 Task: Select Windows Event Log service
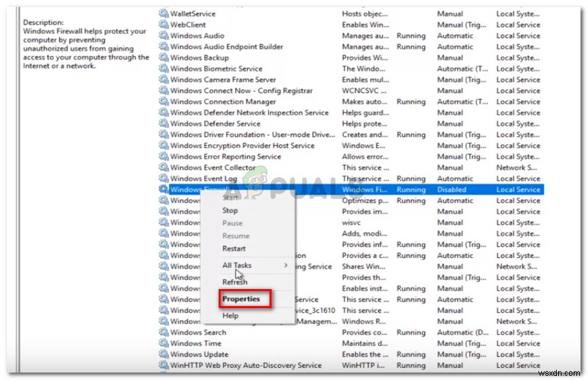point(204,178)
